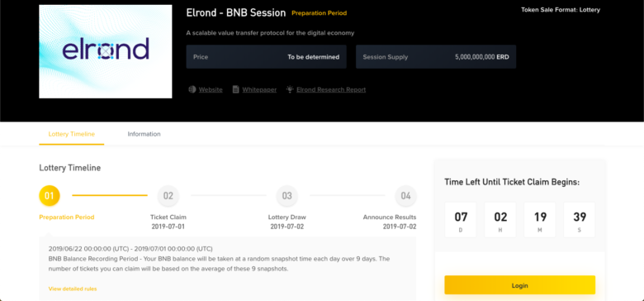Click the lightbulb icon beside Elrond Research Report
Viewport: 644px width, 301px height.
[x=290, y=89]
